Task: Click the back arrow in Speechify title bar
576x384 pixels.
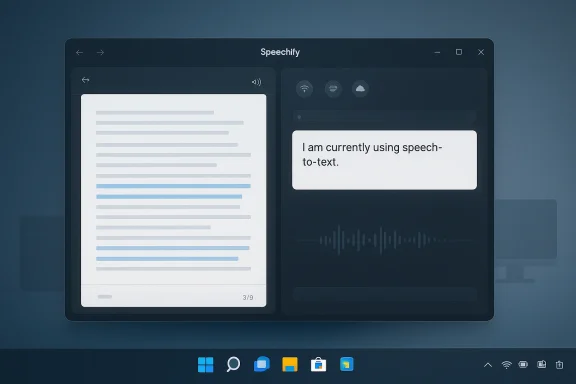Action: 79,53
